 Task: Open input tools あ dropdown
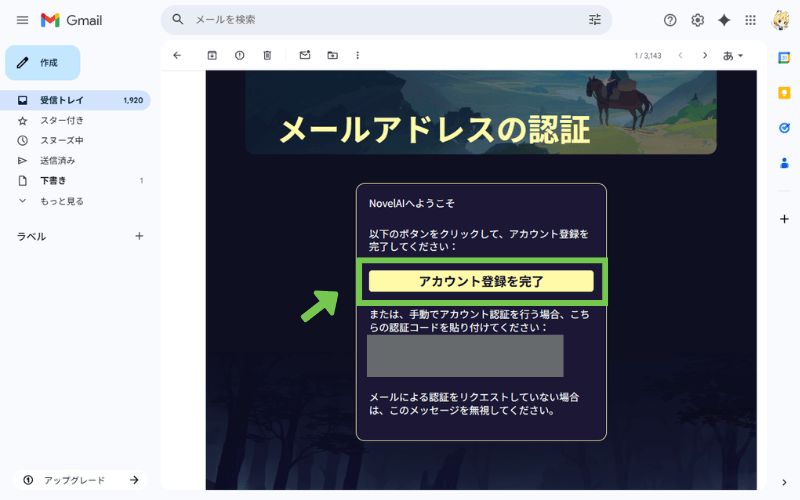733,56
